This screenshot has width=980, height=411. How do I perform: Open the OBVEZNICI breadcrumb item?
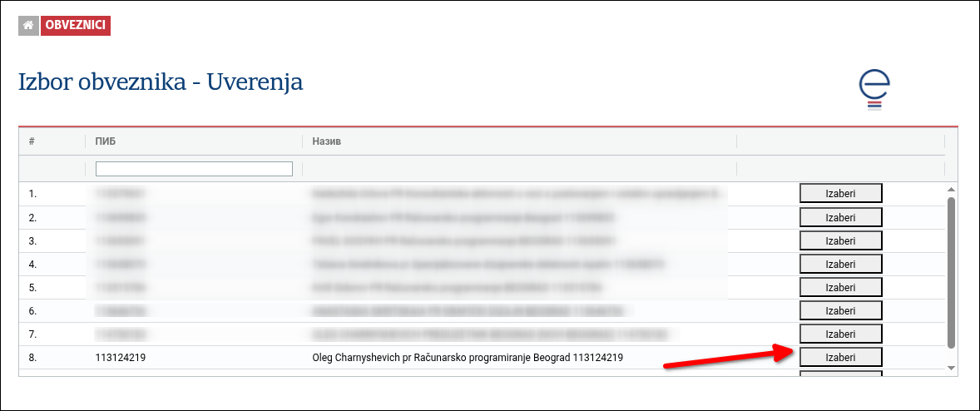pos(75,26)
